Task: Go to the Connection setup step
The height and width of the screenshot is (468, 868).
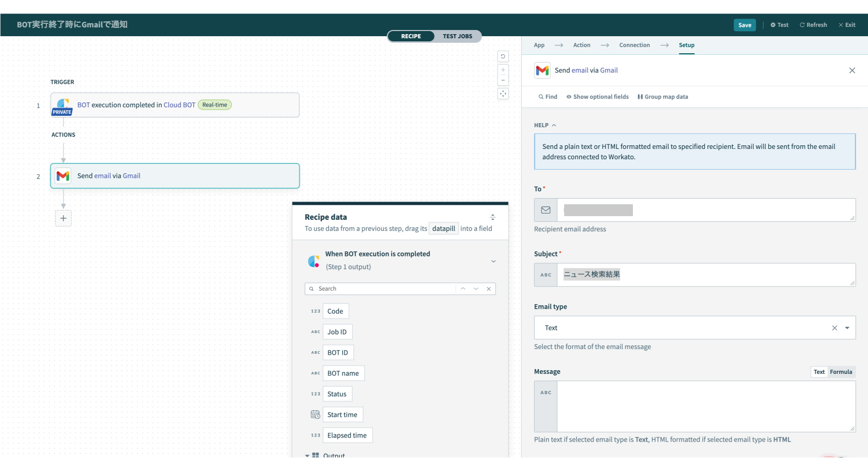Action: point(634,45)
